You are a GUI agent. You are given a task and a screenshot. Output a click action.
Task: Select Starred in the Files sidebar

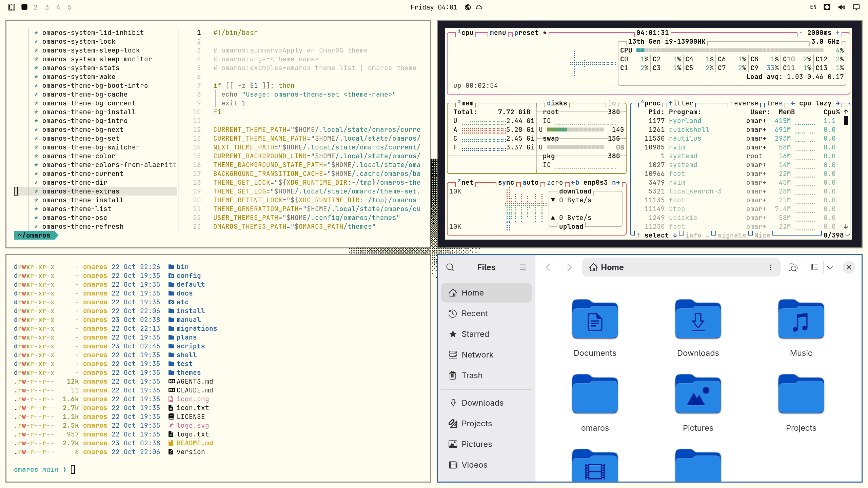[x=486, y=334]
